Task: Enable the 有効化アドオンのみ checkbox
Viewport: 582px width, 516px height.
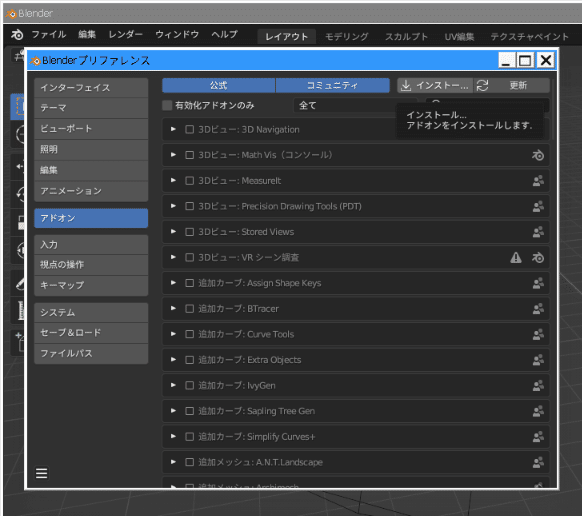Action: 167,105
